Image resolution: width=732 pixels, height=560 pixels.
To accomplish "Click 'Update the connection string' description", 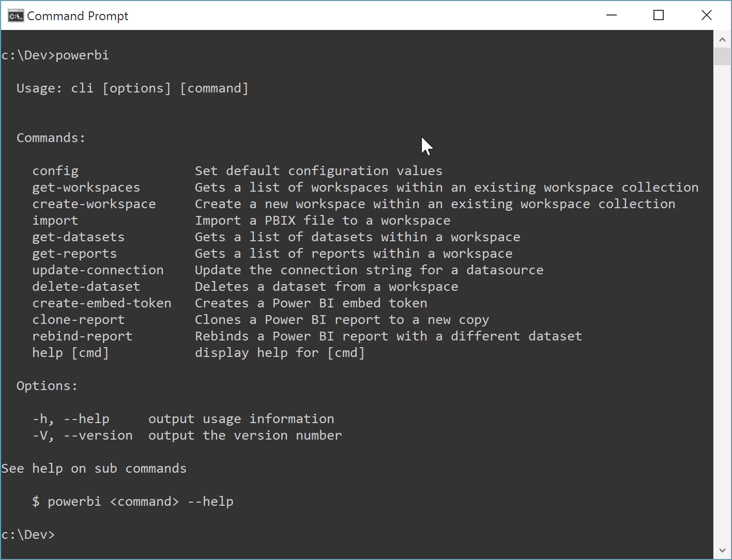I will click(x=369, y=270).
